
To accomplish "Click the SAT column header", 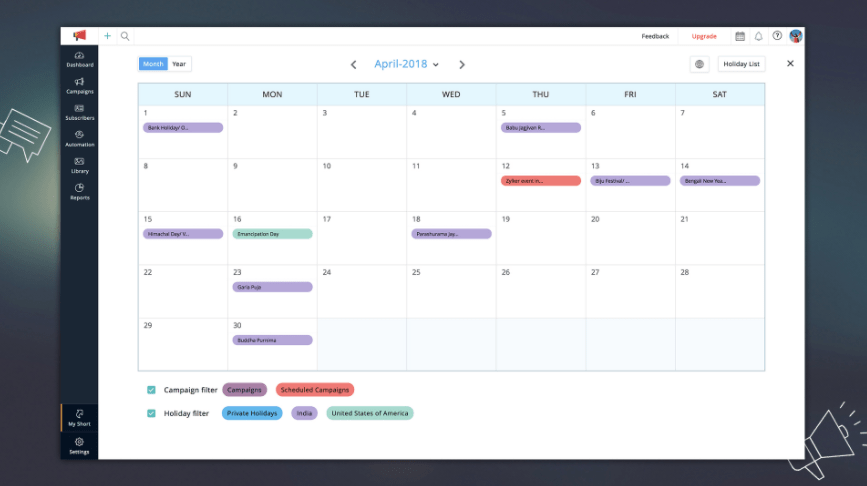I will 719,95.
